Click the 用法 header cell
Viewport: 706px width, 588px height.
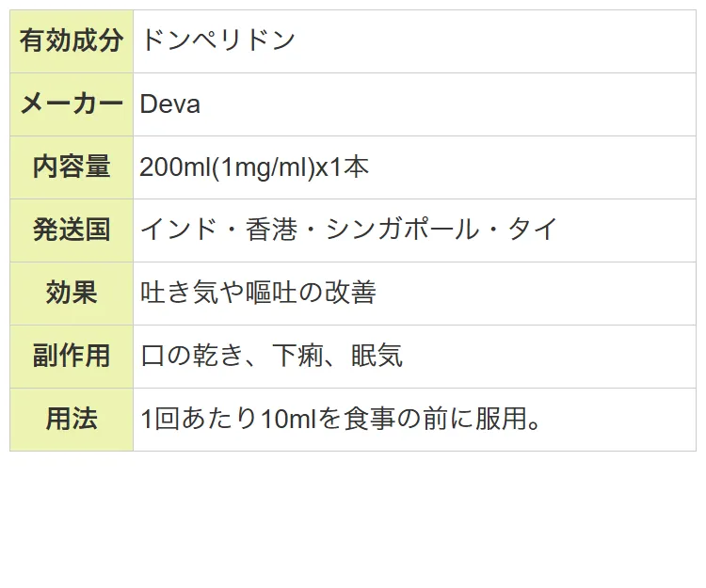72,420
